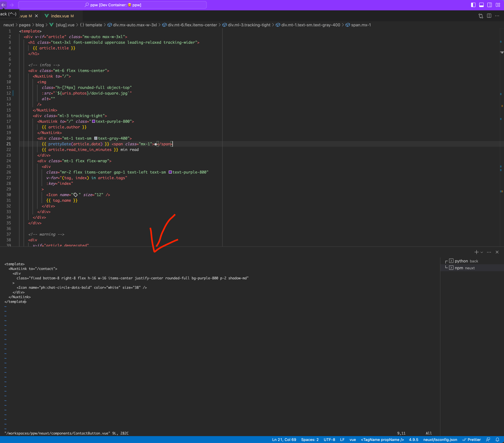Create a new terminal with the plus icon
The width and height of the screenshot is (504, 443).
[x=476, y=252]
